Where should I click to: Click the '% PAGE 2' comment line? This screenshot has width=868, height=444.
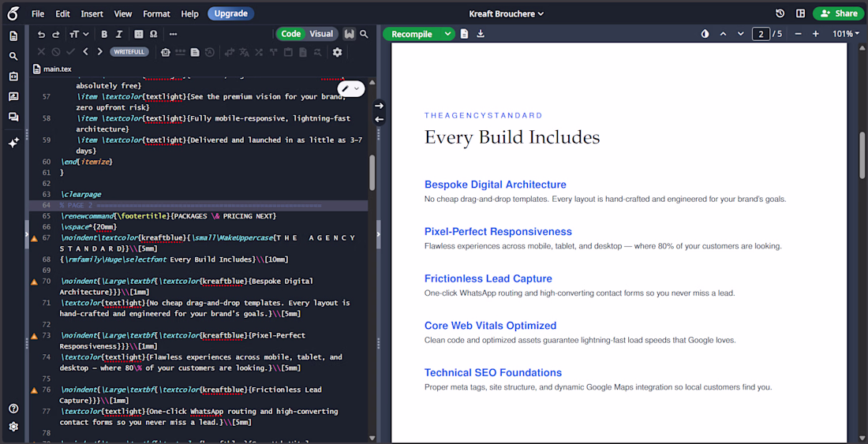[191, 205]
